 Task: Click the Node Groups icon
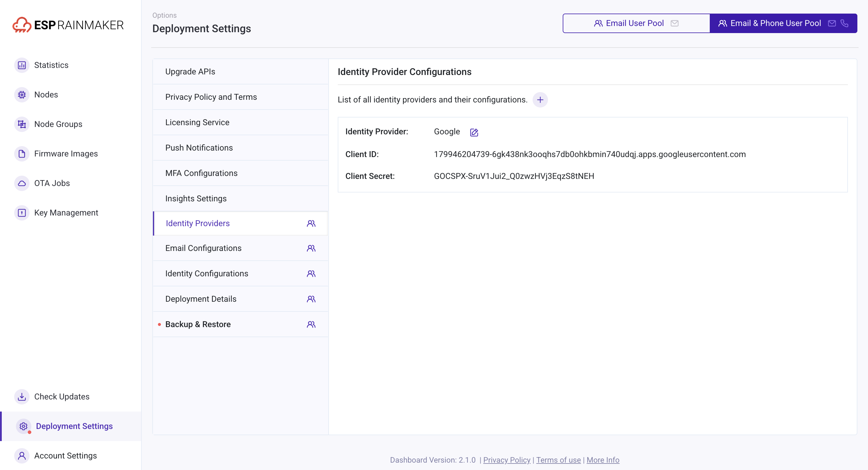pos(22,124)
